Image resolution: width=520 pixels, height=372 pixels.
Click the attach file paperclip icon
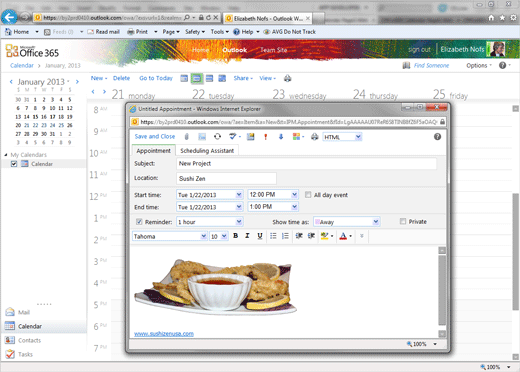(187, 137)
